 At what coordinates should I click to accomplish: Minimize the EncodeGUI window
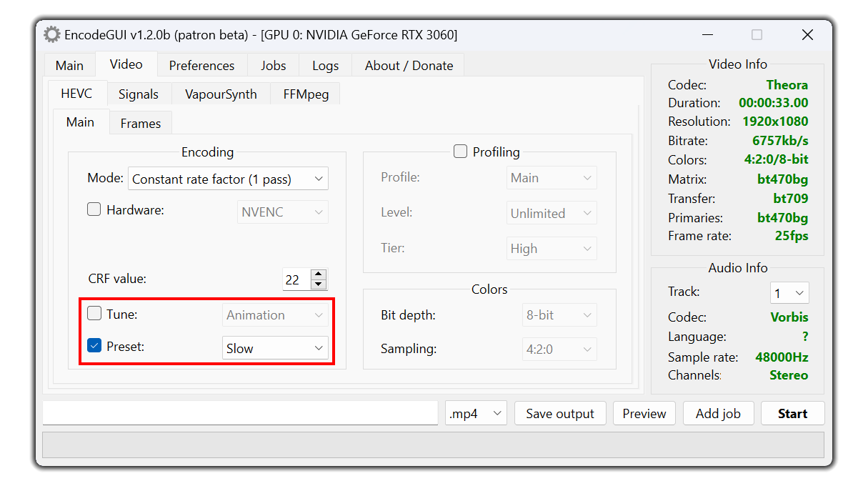coord(707,34)
